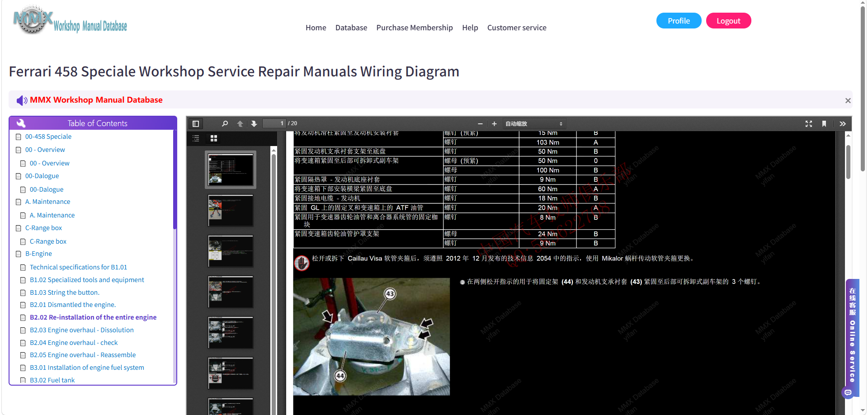868x415 pixels.
Task: Click the MMX Workshop Manual Database logo
Action: point(70,20)
